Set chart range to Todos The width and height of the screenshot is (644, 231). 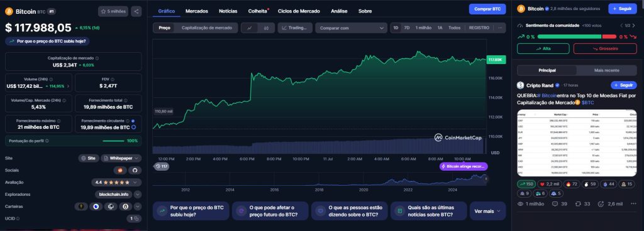[x=454, y=28]
